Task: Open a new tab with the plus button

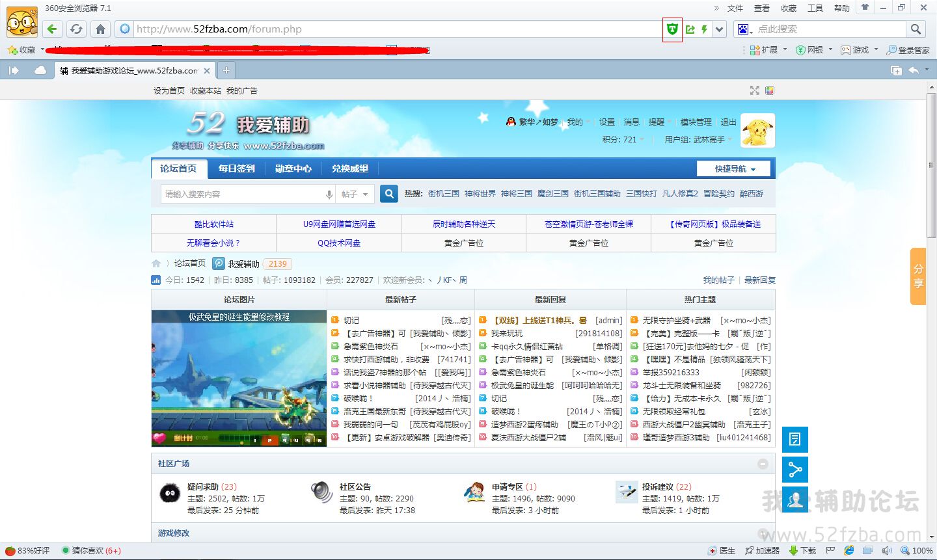Action: click(x=226, y=70)
